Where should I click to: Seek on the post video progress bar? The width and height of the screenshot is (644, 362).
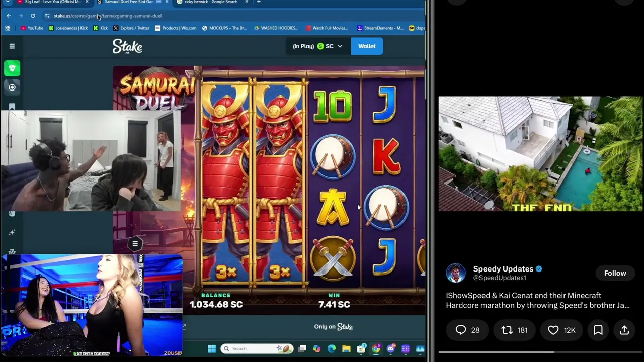tap(540, 353)
